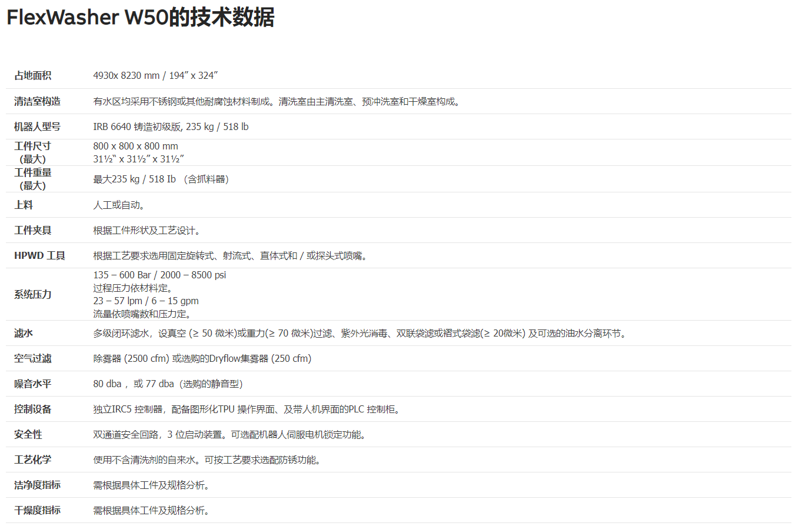
Task: Click the 干燥度指标 row label
Action: tap(37, 510)
